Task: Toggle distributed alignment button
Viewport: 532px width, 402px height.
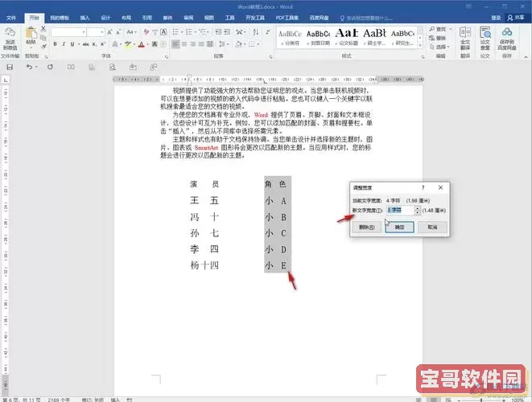Action: (x=210, y=44)
